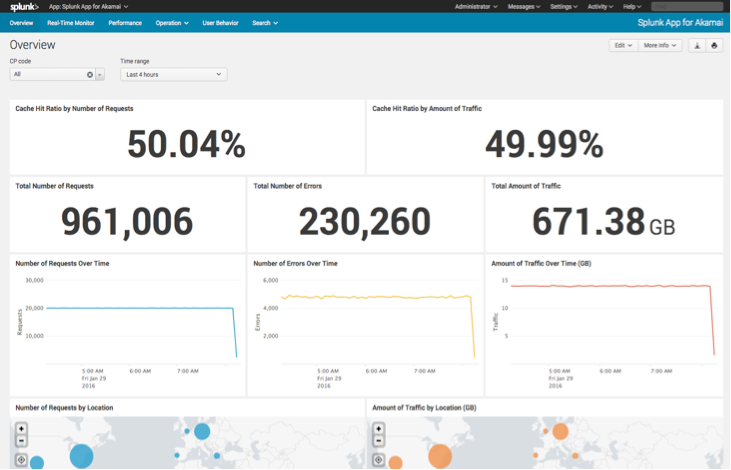
Task: Click the search field in the top bar
Action: click(x=687, y=7)
